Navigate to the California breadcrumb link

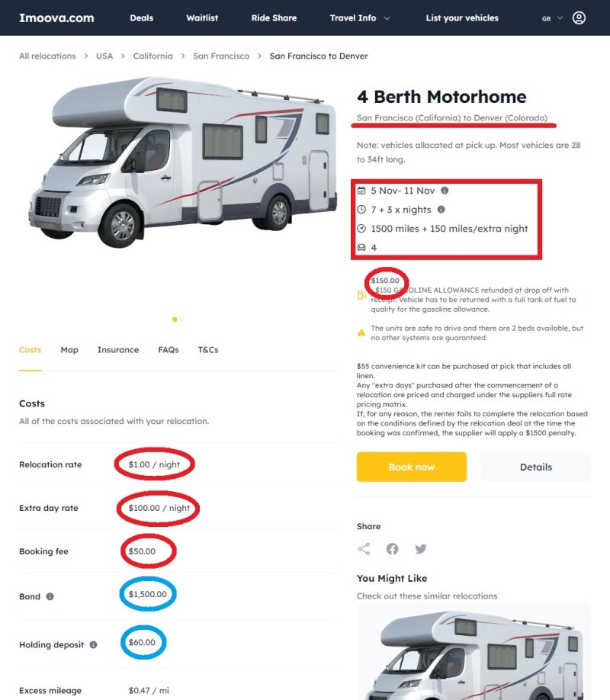(153, 56)
